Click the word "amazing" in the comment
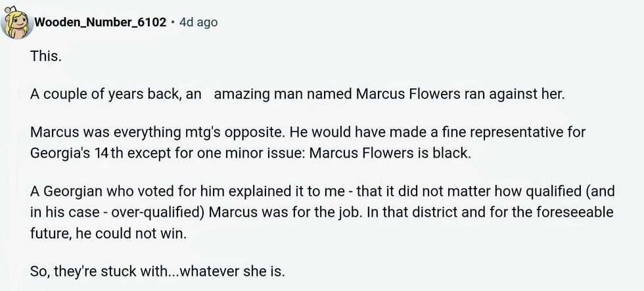The width and height of the screenshot is (644, 291). (x=239, y=94)
